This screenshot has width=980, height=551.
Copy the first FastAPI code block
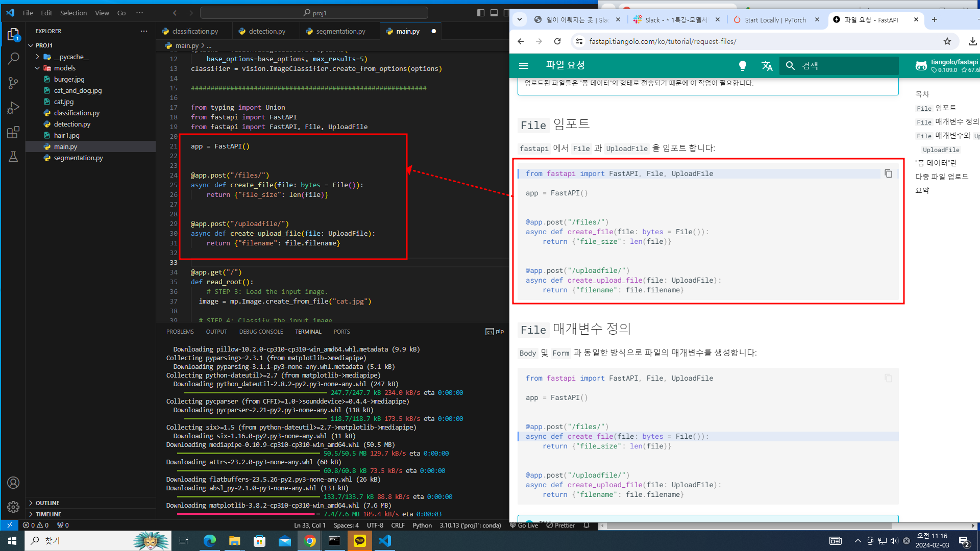pos(888,174)
